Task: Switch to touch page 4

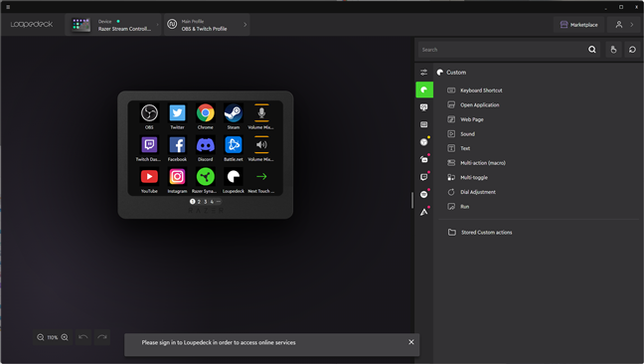Action: pos(212,202)
